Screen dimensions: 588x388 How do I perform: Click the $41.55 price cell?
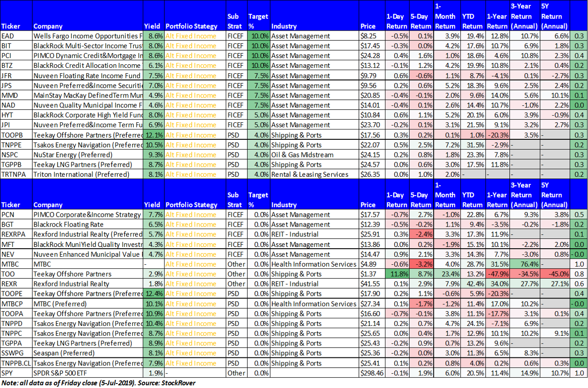pyautogui.click(x=371, y=284)
